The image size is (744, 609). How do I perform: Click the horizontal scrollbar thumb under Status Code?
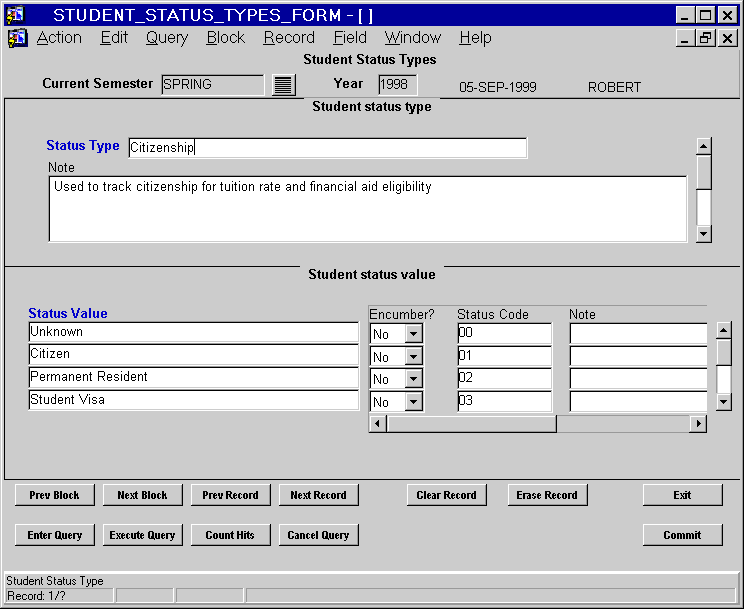(x=472, y=423)
